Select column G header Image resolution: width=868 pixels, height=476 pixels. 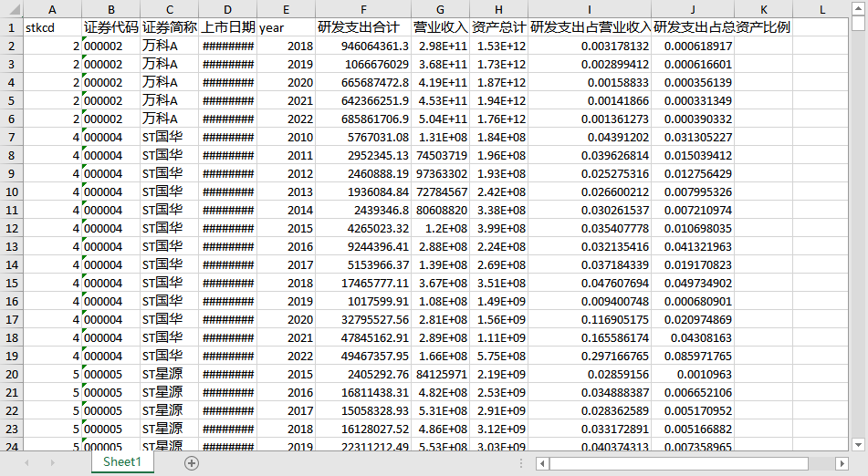pyautogui.click(x=440, y=9)
